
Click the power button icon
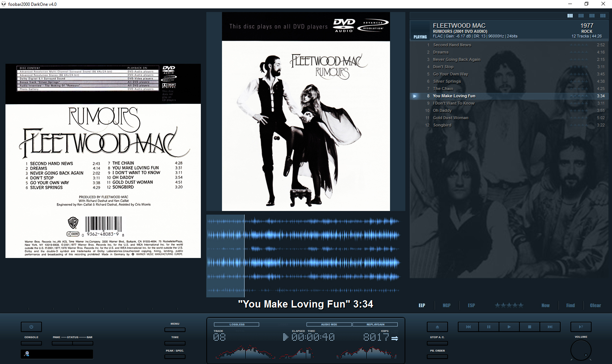(31, 327)
